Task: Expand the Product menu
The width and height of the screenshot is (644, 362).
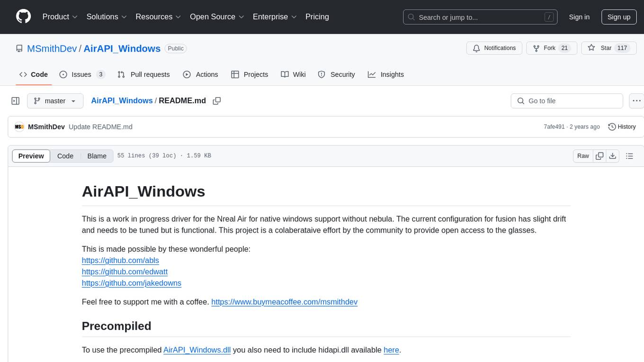Action: tap(60, 17)
